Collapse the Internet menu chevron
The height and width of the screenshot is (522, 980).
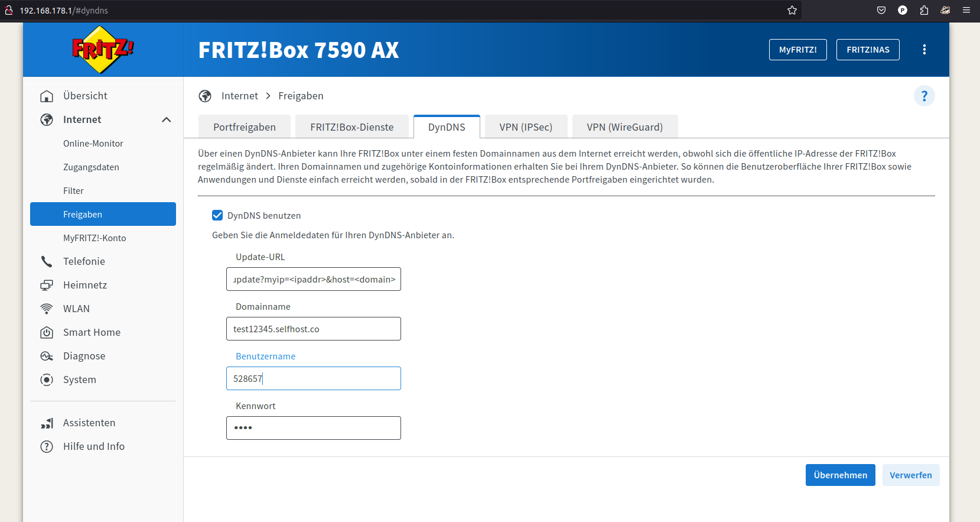(167, 119)
